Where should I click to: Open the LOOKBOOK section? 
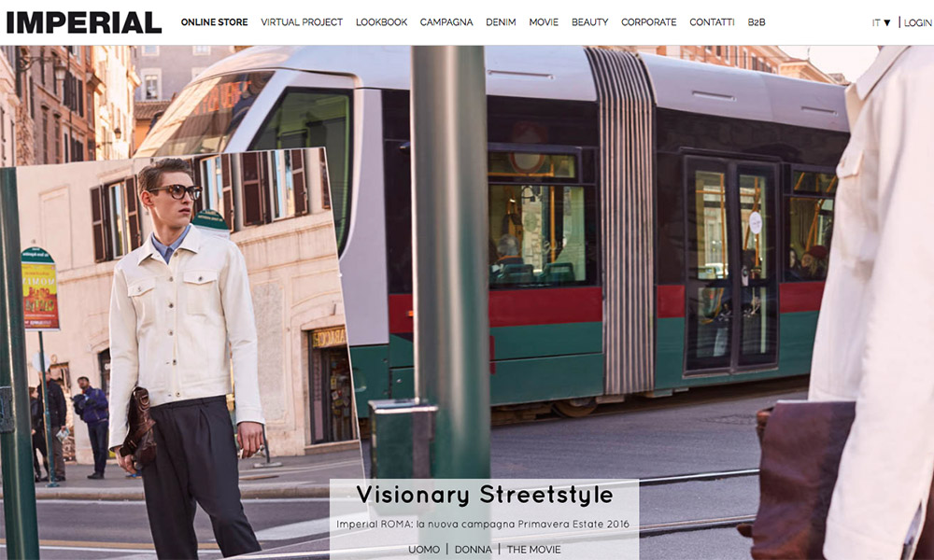tap(381, 22)
